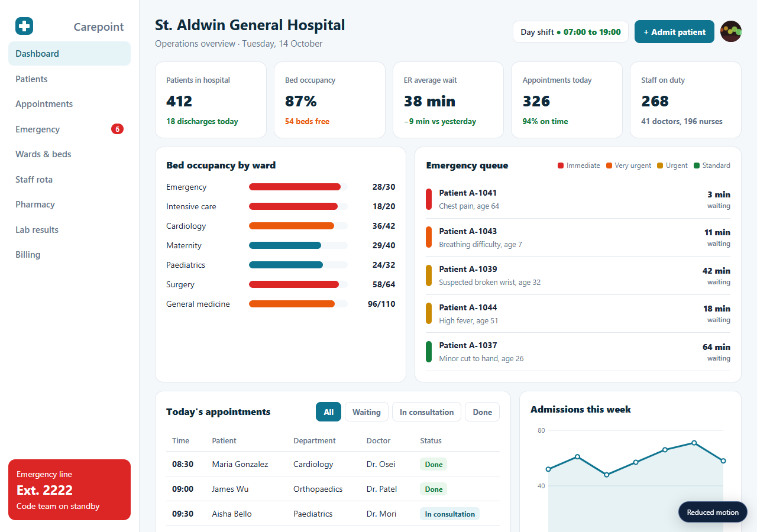Click the Appointments today 326 card
Image resolution: width=757 pixels, height=532 pixels.
point(567,100)
